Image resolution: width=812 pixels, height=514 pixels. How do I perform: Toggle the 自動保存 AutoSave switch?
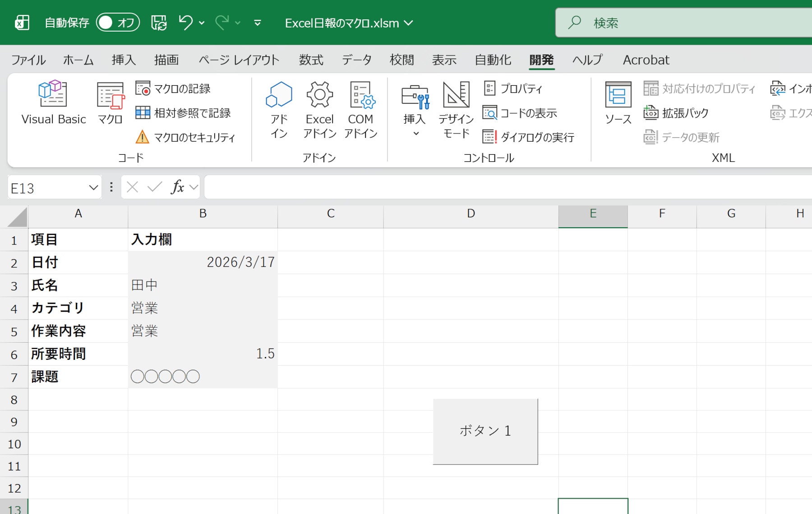117,23
